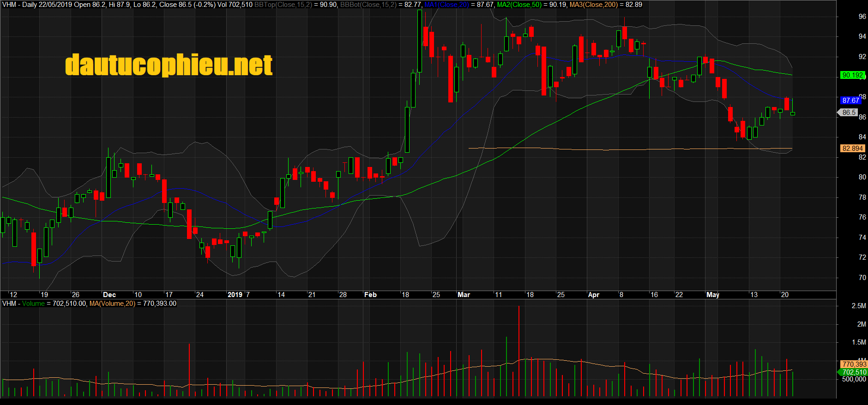Click the May label on the date axis

[712, 295]
